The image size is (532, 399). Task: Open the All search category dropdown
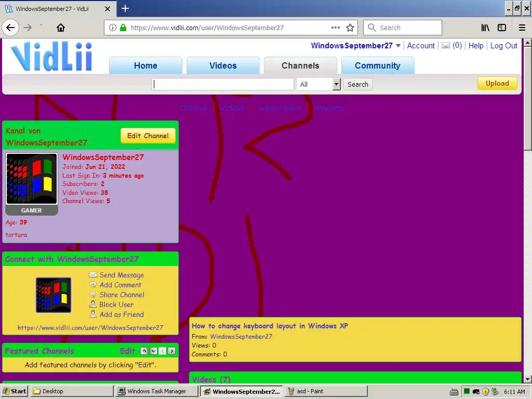tap(318, 84)
